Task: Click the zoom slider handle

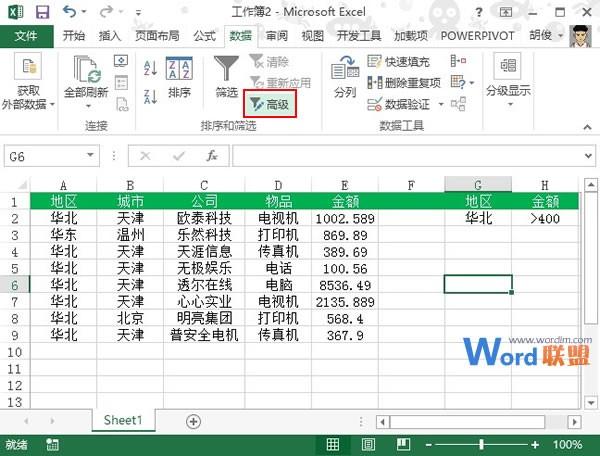Action: (x=481, y=444)
